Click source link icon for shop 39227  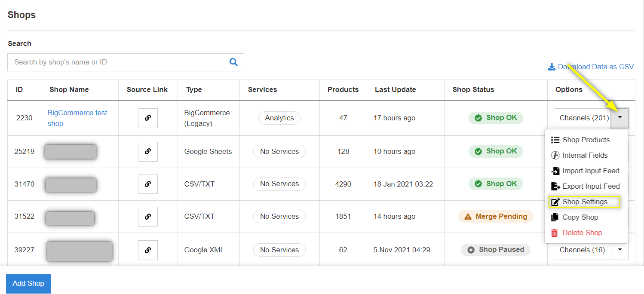point(147,250)
